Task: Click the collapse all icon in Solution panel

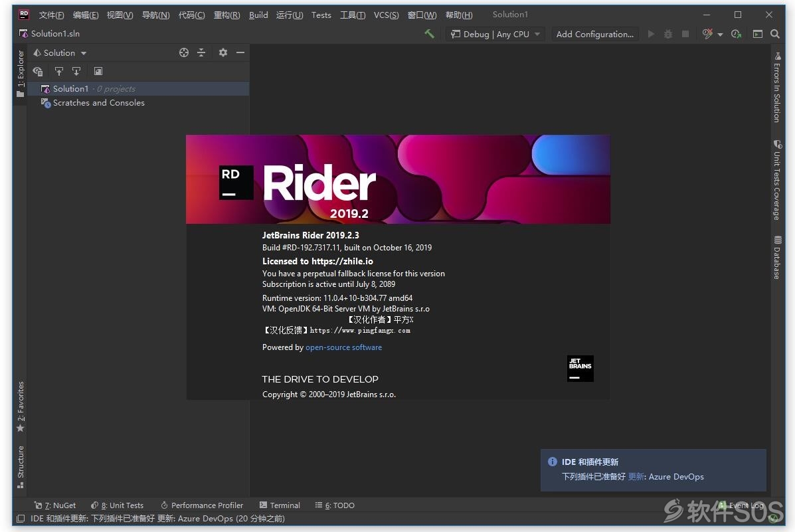Action: (201, 52)
